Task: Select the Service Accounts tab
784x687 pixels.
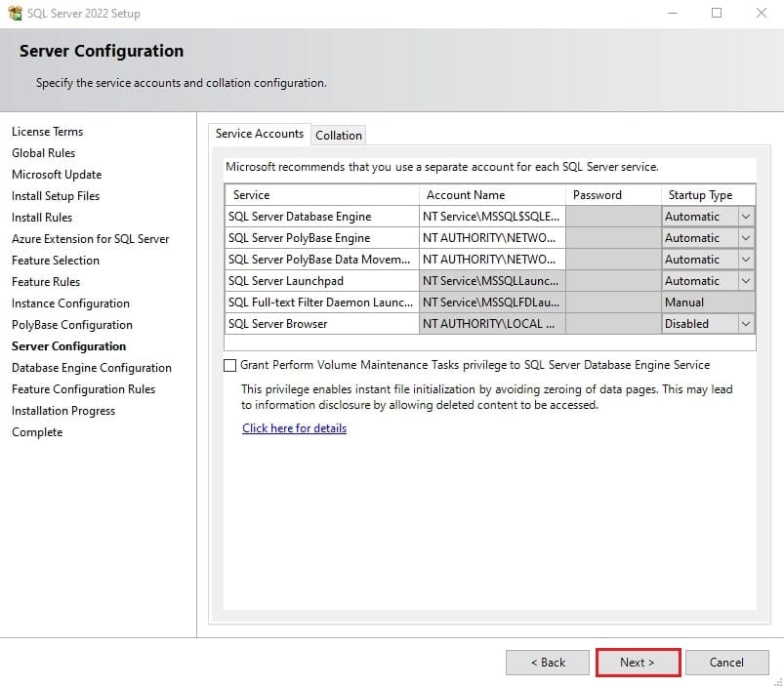Action: tap(259, 134)
